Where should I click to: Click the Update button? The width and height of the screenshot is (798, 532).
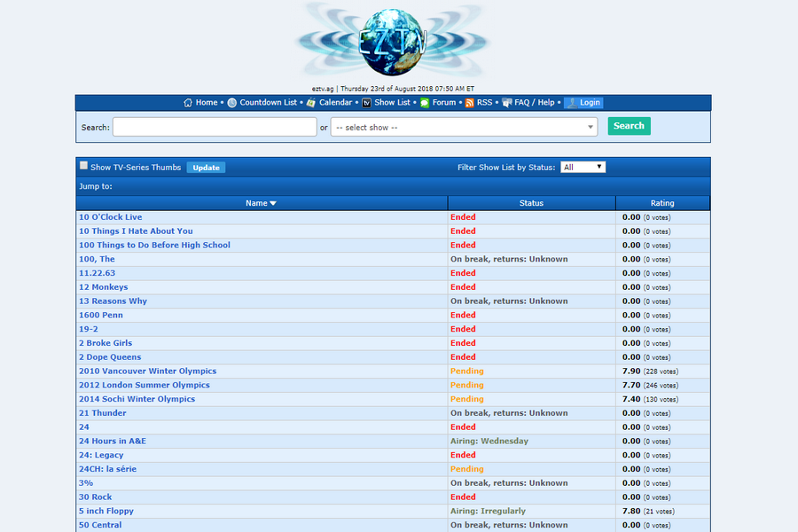click(206, 168)
